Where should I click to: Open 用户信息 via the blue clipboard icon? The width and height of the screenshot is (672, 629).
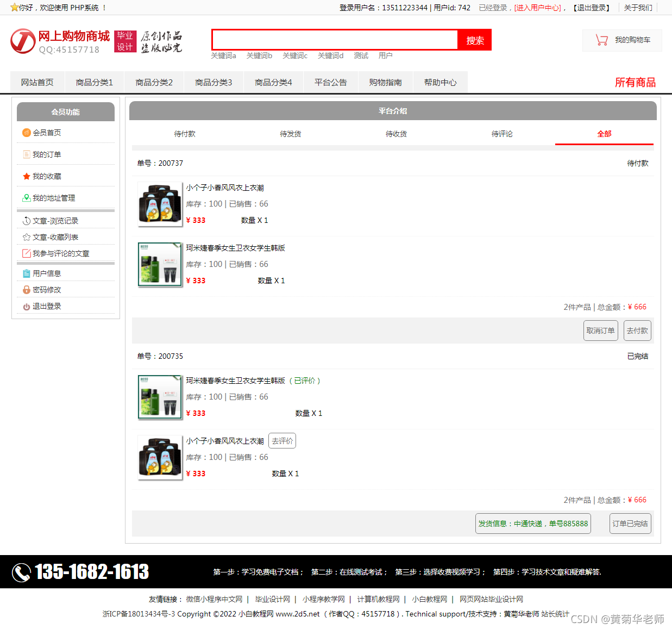coord(26,273)
